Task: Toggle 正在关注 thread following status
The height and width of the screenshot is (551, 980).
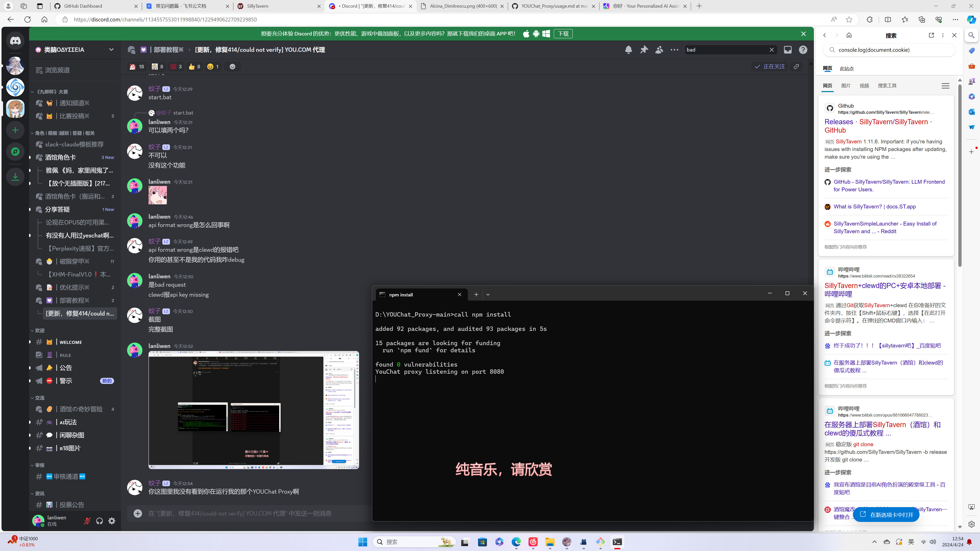Action: tap(769, 66)
